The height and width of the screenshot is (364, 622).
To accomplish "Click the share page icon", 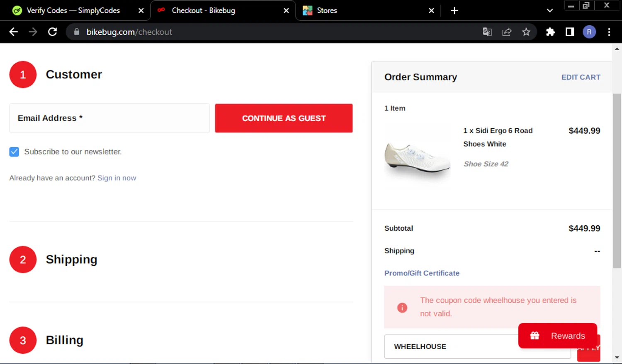I will [507, 32].
